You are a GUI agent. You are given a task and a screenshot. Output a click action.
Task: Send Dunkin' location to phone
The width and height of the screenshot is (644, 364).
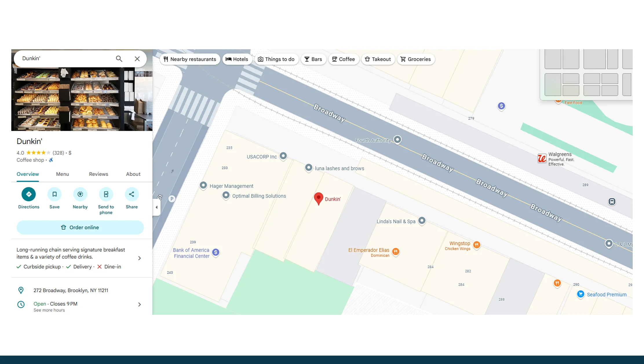click(x=106, y=194)
